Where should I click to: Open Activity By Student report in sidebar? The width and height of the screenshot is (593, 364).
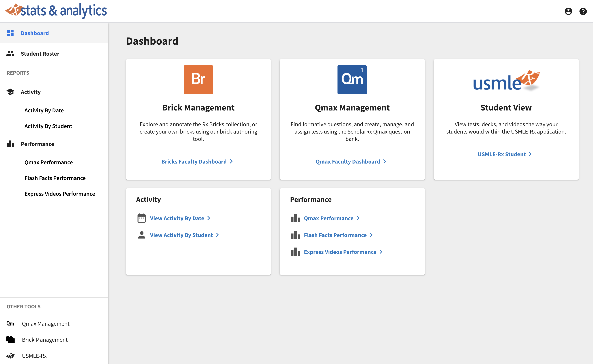click(48, 126)
